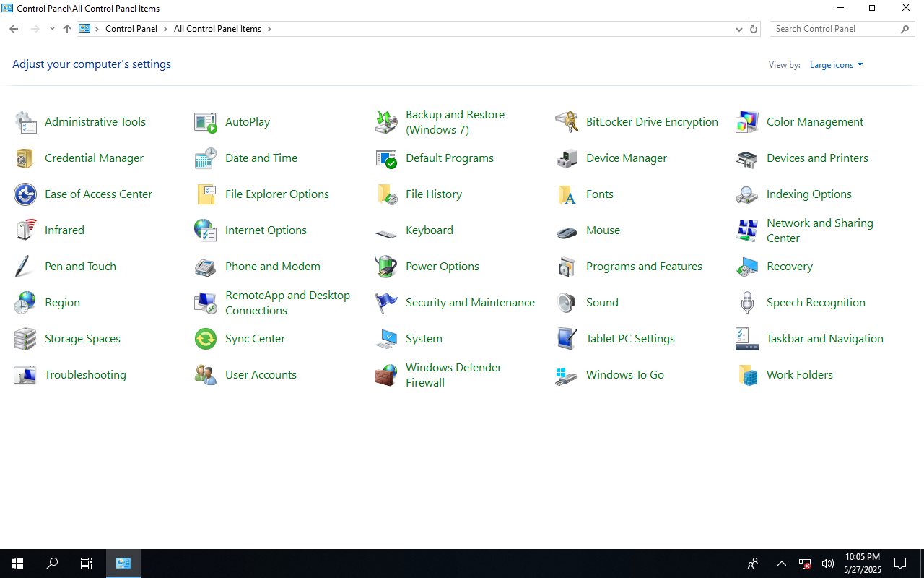
Task: Open the Administrative Tools icon
Action: [25, 122]
